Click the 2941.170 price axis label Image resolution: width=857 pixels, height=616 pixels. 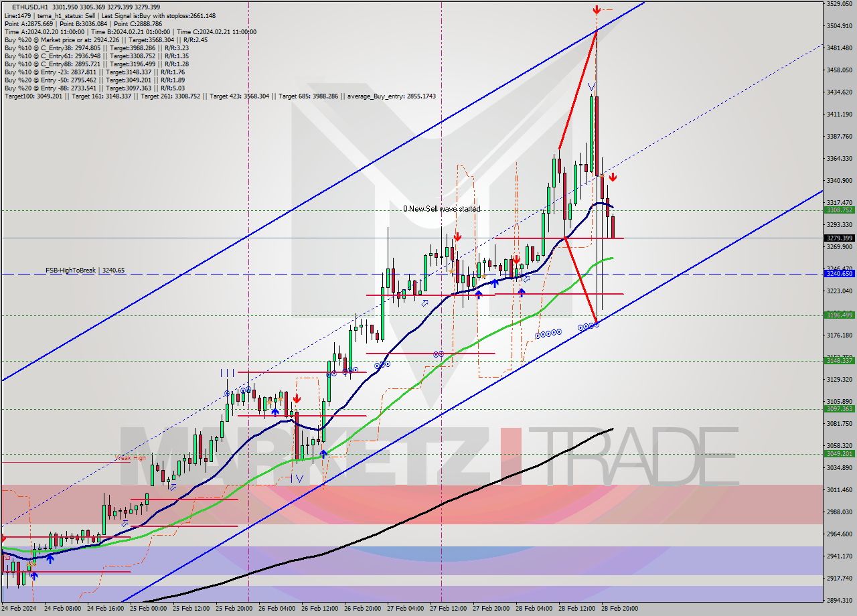click(x=839, y=556)
